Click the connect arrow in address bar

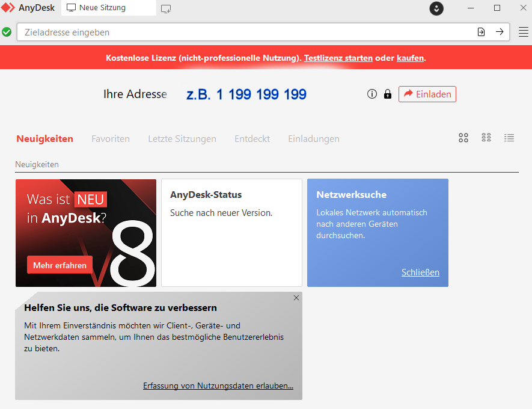tap(500, 32)
